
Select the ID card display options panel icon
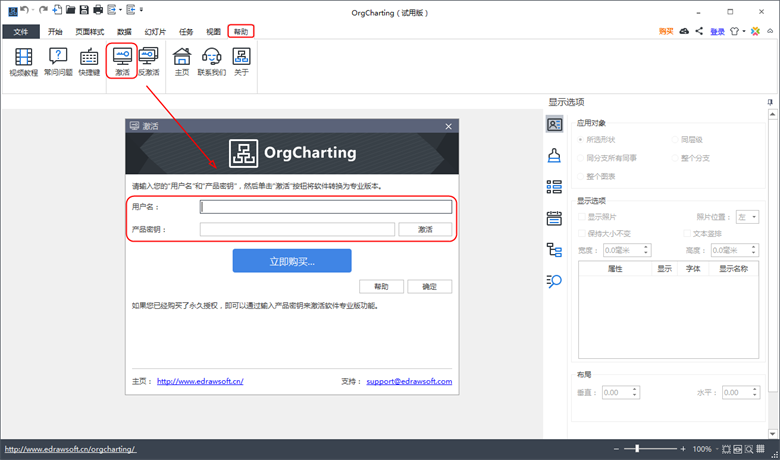(554, 124)
